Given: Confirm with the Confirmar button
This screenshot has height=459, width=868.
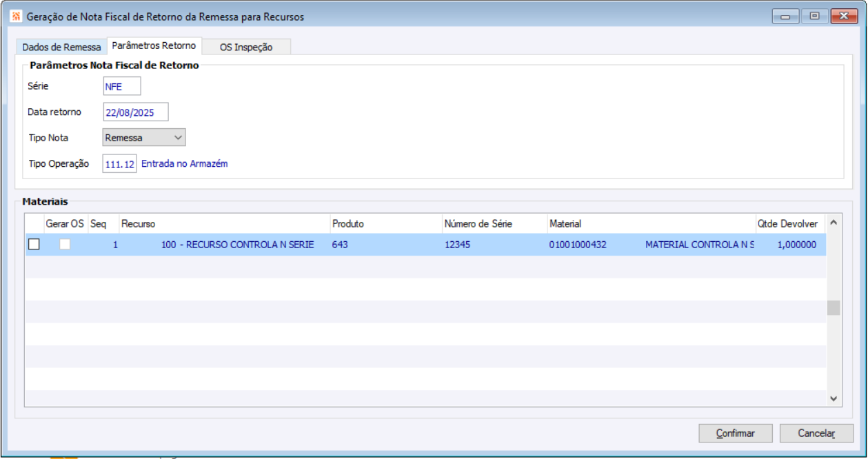Looking at the screenshot, I should (736, 433).
